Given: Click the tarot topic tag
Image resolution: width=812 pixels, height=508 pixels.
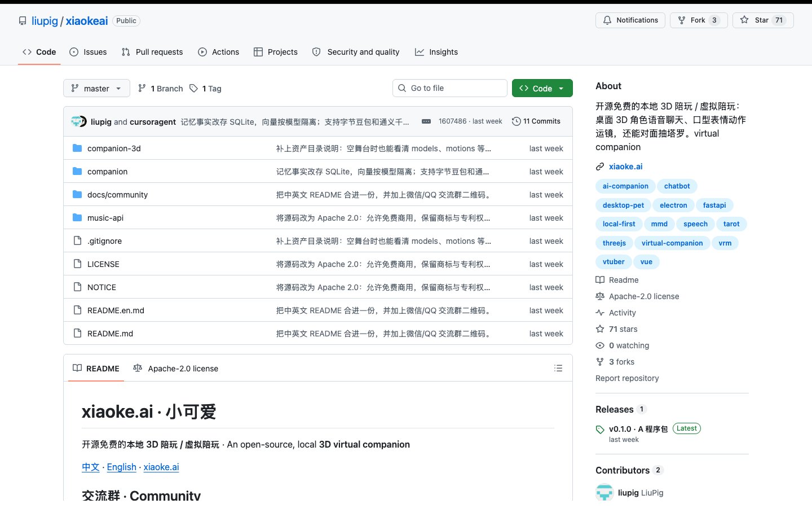Looking at the screenshot, I should click(x=731, y=224).
